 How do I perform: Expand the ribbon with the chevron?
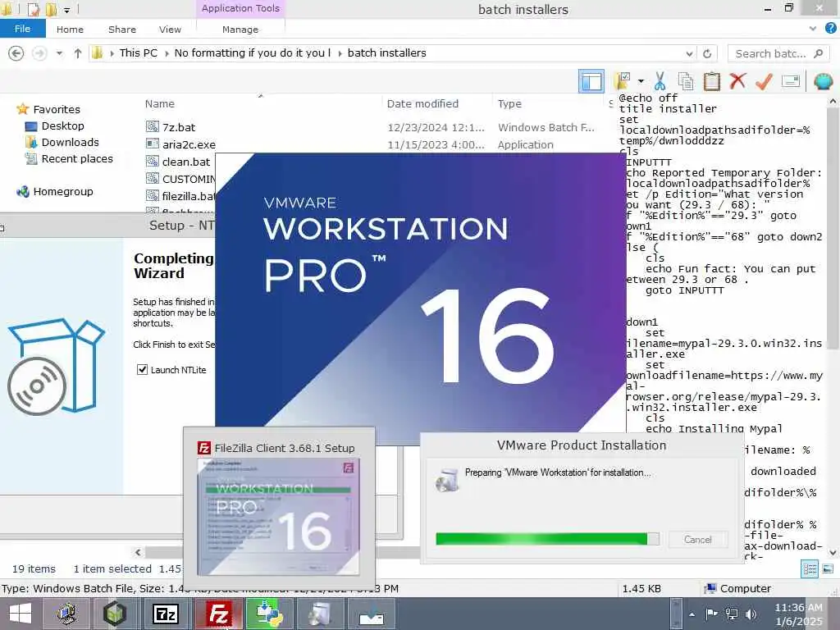coord(813,29)
